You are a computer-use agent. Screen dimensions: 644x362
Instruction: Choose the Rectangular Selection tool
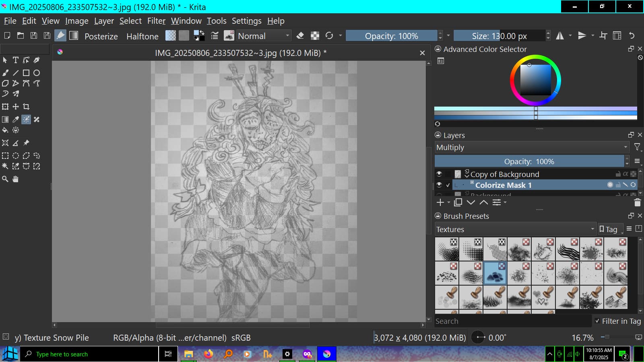(5, 156)
